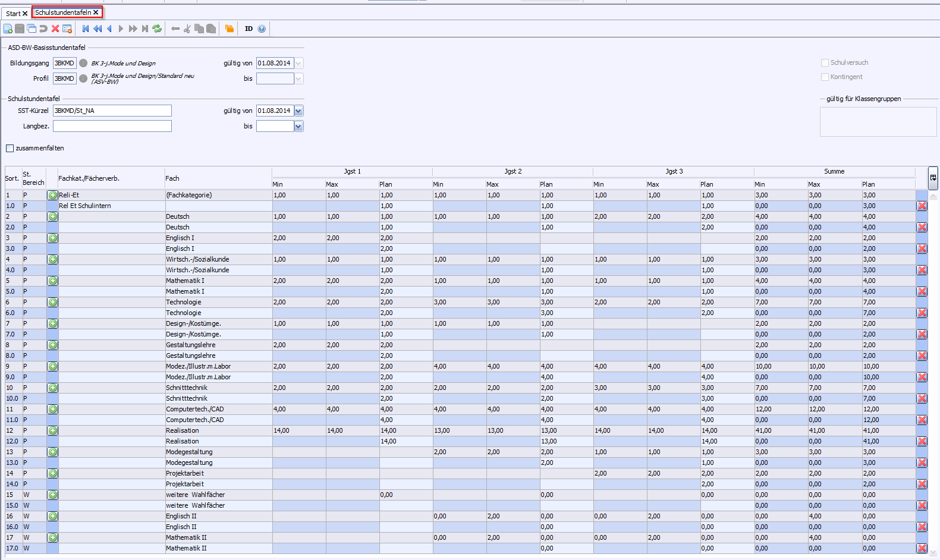This screenshot has width=940, height=560.
Task: Click the Langbez. text field
Action: [x=112, y=126]
